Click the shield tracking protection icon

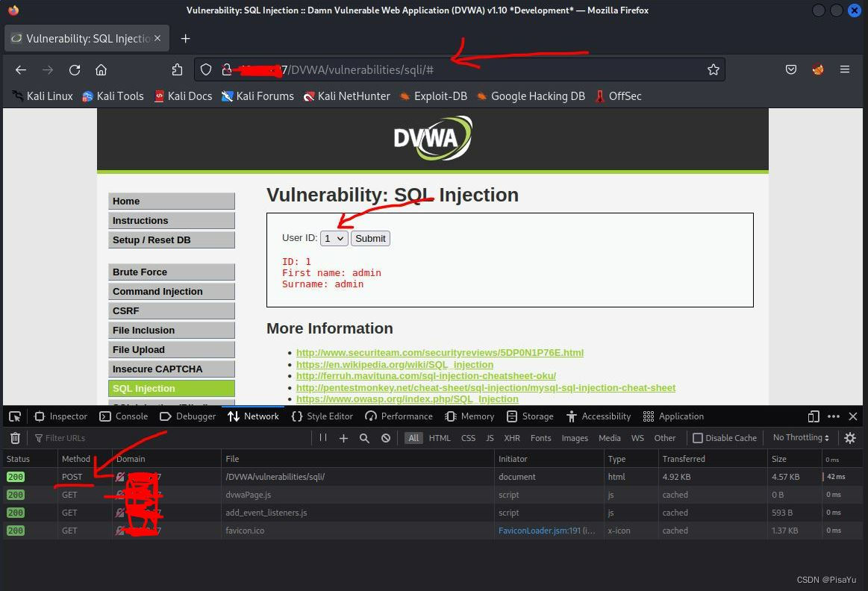206,69
